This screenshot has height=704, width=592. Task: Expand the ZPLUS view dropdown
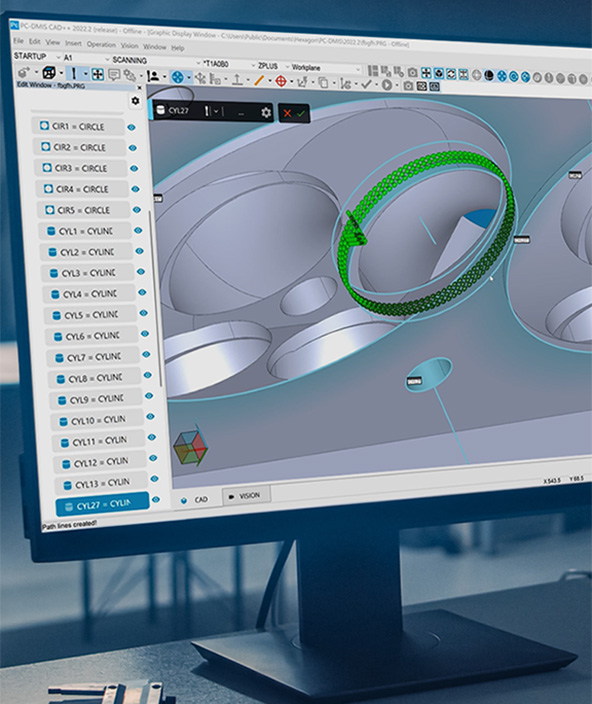pos(287,66)
